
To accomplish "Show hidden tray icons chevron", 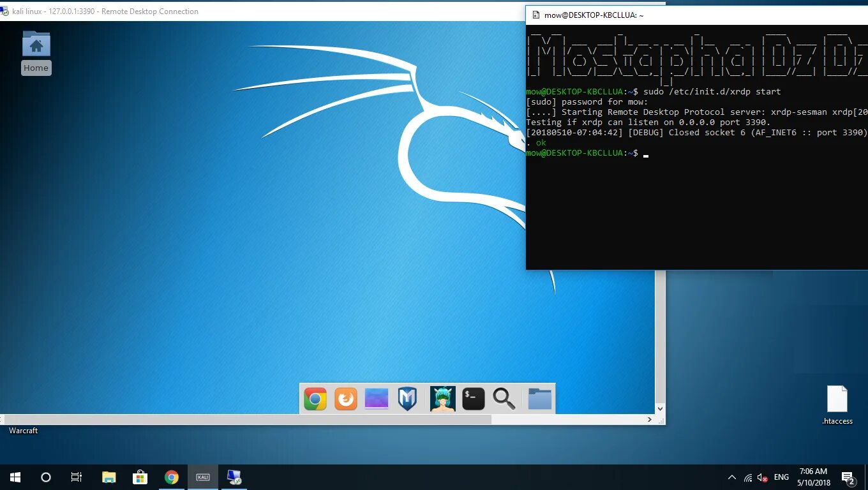I will tap(731, 477).
